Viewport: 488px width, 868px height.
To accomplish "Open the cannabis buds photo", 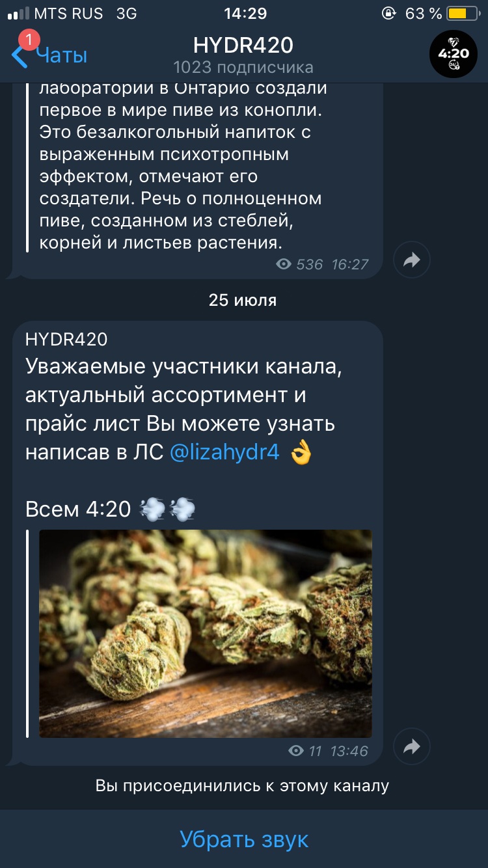I will coord(206,633).
